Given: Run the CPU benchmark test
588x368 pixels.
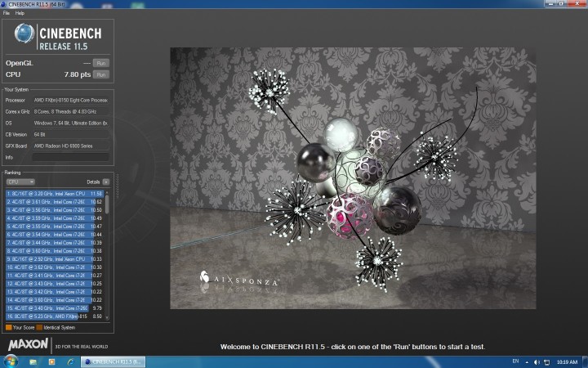Looking at the screenshot, I should 101,74.
